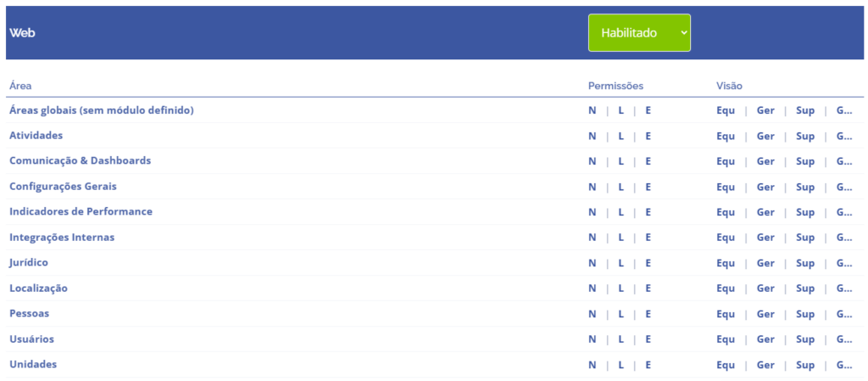The height and width of the screenshot is (381, 868).
Task: Set Configurações Gerais permission to N
Action: 593,187
